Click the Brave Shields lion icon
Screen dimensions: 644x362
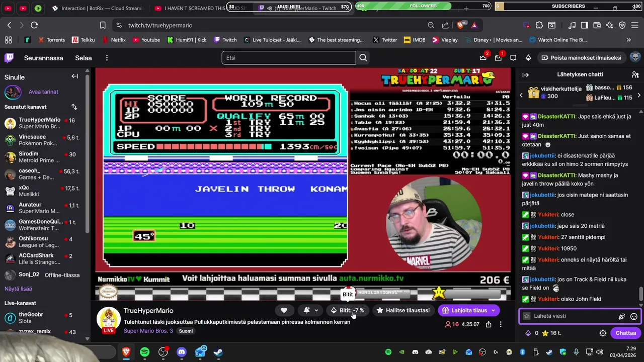click(x=461, y=25)
